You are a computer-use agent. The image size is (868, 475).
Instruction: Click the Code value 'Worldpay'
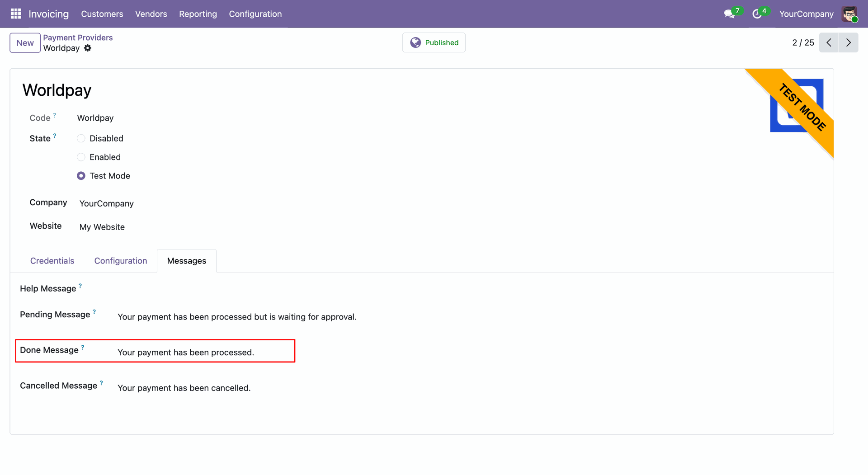95,118
